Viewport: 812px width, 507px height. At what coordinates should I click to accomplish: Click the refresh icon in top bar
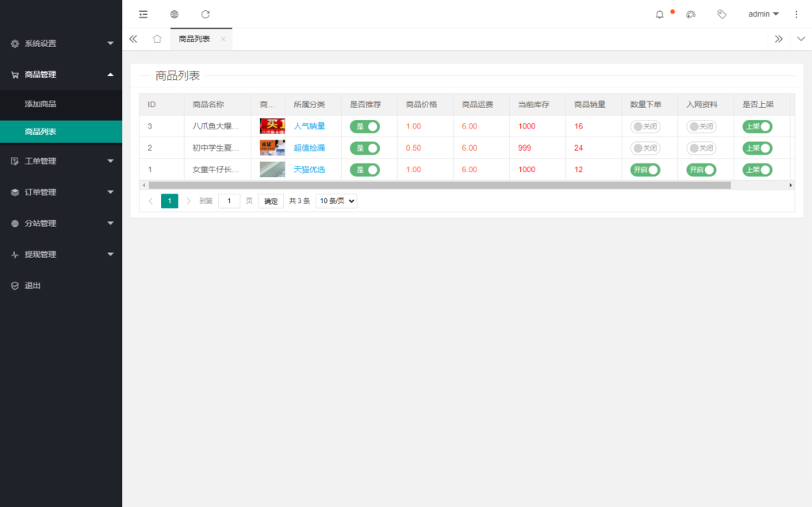205,14
